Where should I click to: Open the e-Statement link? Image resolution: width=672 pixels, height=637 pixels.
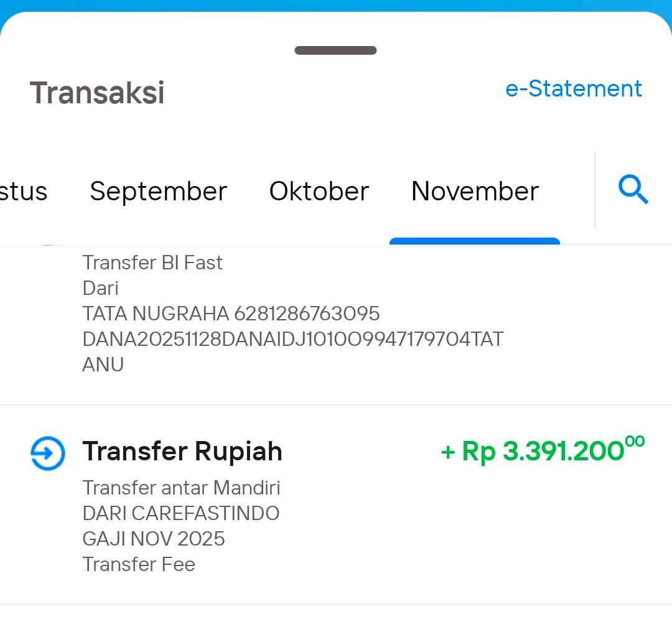coord(573,89)
